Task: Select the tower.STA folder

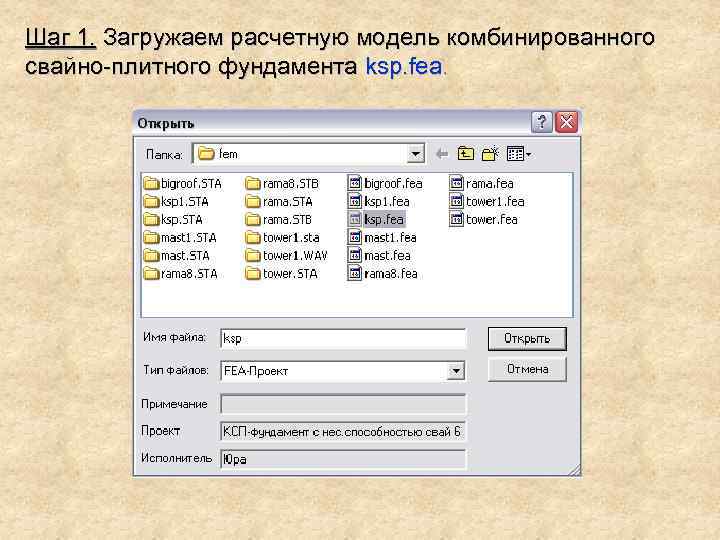Action: point(281,274)
